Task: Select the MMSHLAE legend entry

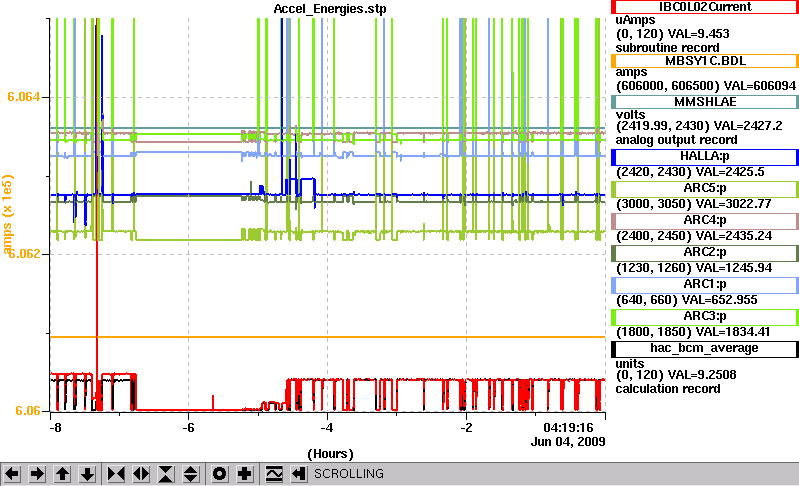Action: [x=705, y=102]
